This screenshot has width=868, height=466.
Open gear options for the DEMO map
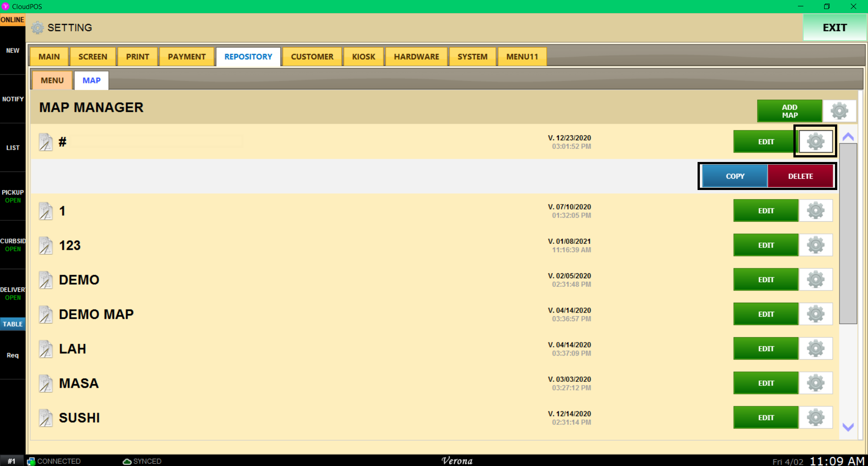(816, 280)
